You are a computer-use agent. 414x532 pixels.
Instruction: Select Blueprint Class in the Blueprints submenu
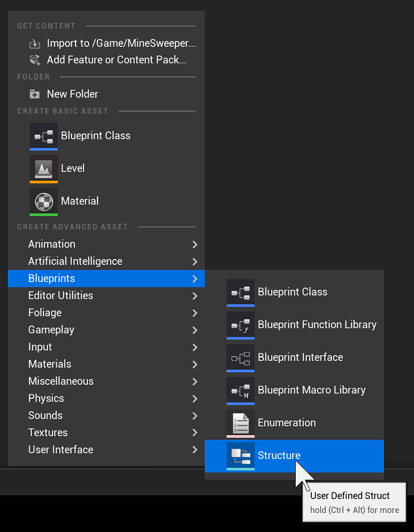(294, 293)
